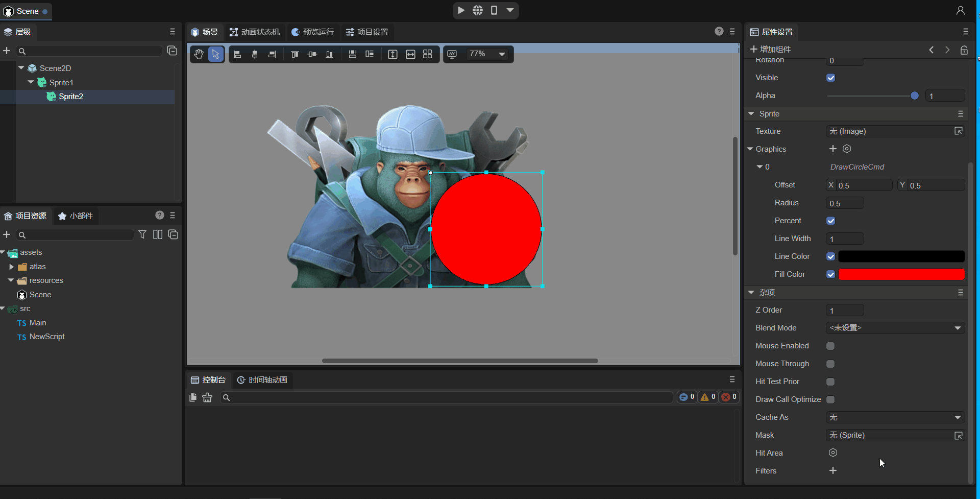This screenshot has height=499, width=980.
Task: Add a new filter with plus icon
Action: (832, 470)
